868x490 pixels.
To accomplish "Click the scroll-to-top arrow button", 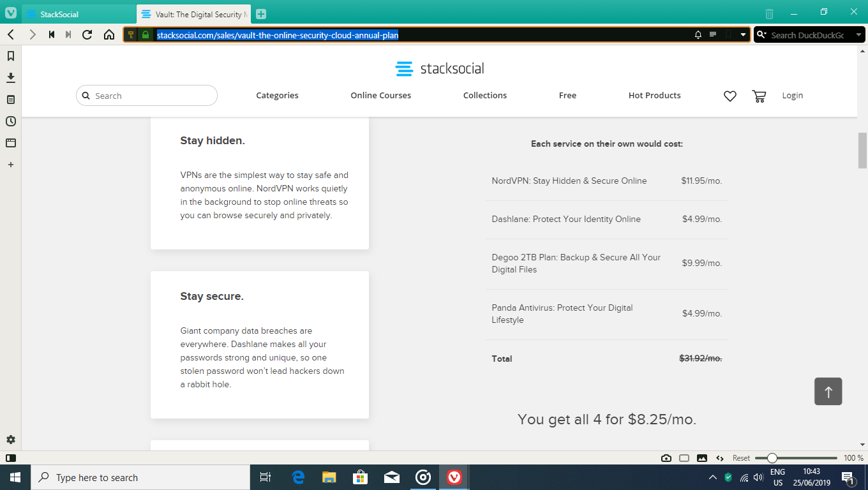I will pos(828,391).
